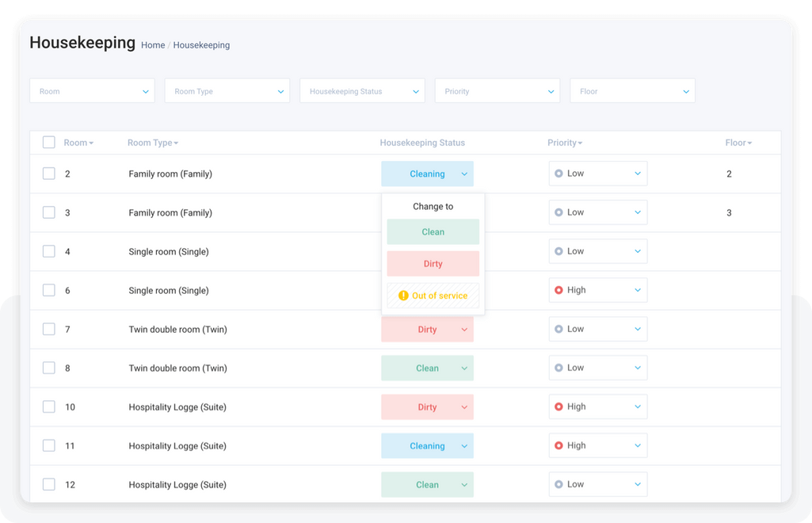
Task: Choose Dirty in the Change to menu
Action: pyautogui.click(x=433, y=264)
